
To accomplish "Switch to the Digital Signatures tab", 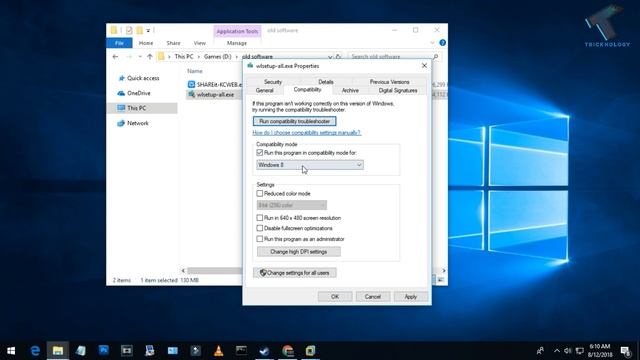I will point(398,91).
